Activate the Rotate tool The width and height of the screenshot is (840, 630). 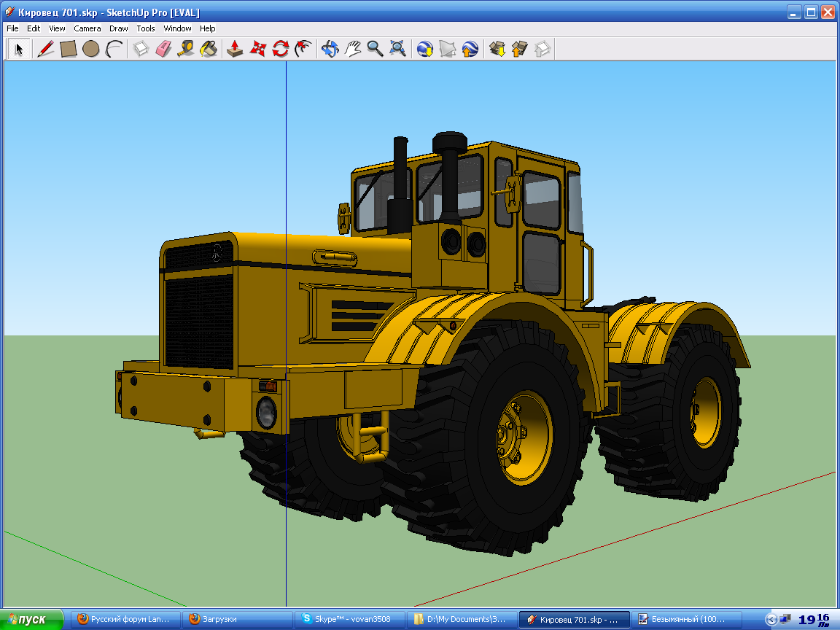[x=280, y=50]
